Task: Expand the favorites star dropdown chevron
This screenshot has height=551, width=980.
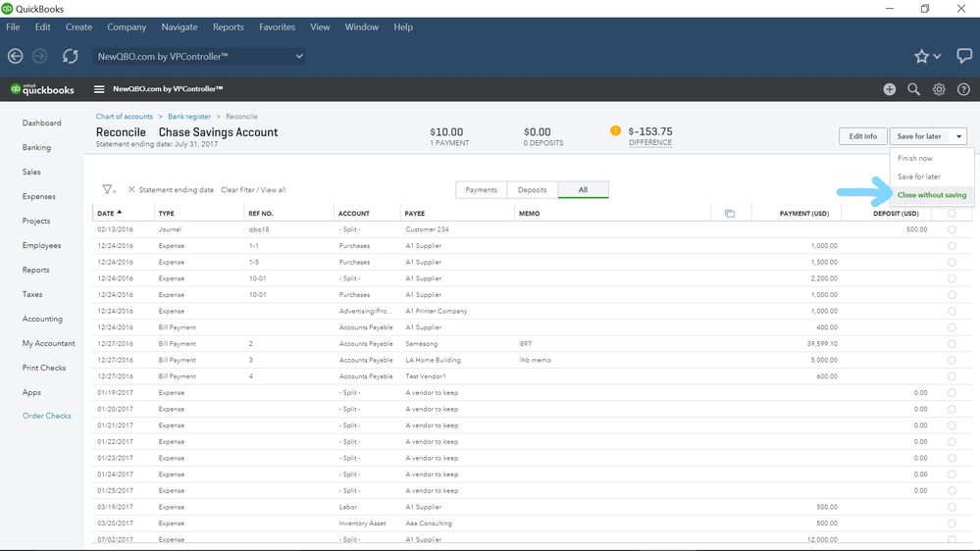Action: (x=937, y=57)
